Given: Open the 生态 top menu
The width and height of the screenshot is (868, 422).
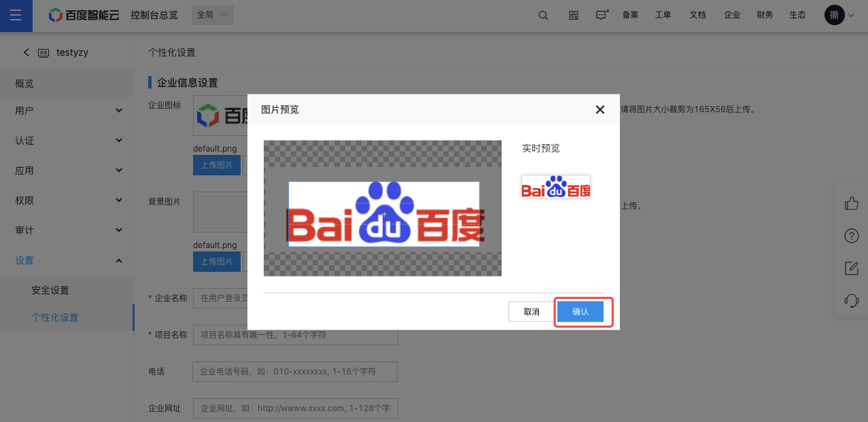Looking at the screenshot, I should point(797,15).
